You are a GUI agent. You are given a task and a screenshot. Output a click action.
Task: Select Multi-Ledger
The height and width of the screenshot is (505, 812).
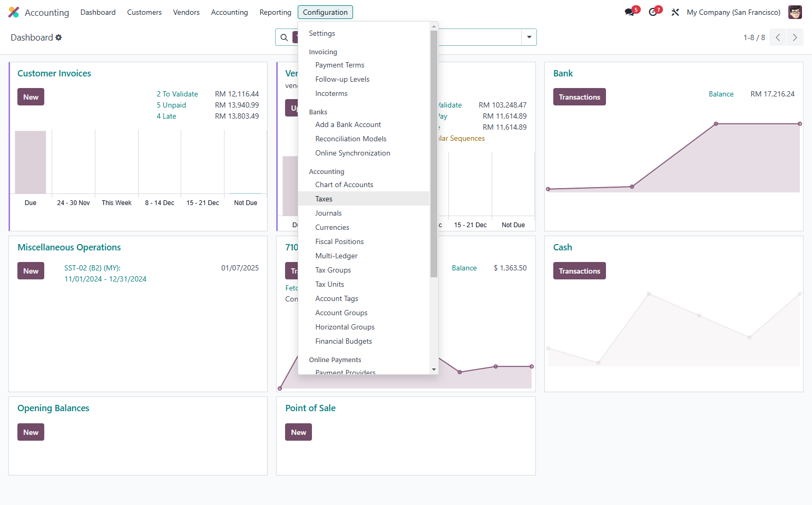pyautogui.click(x=364, y=256)
